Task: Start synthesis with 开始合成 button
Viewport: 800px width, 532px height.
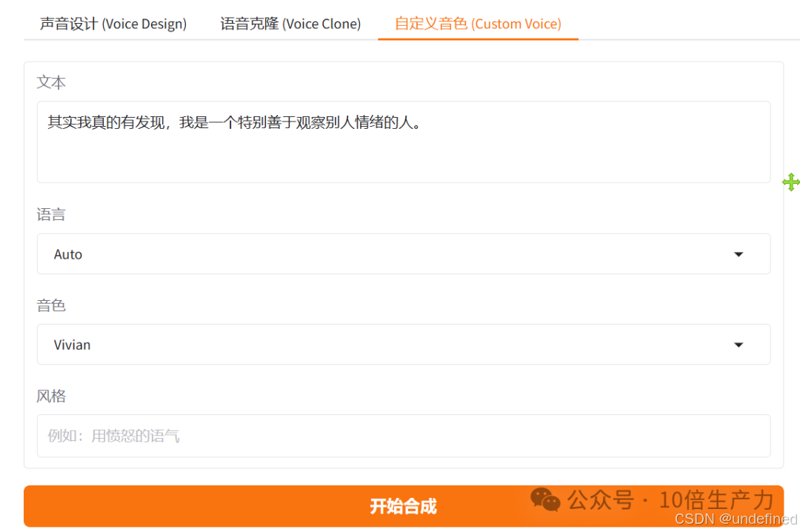Action: point(404,506)
